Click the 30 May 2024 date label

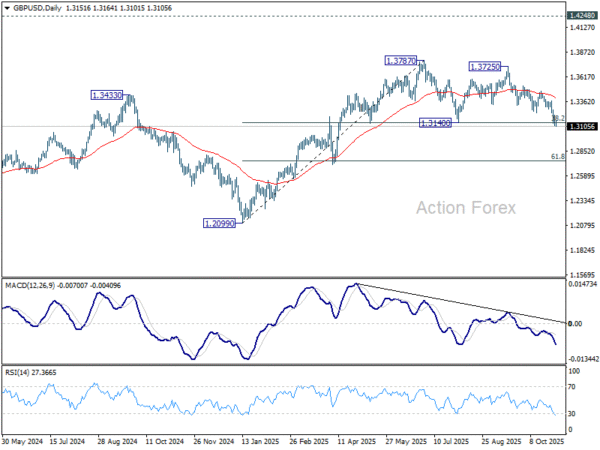[22, 441]
